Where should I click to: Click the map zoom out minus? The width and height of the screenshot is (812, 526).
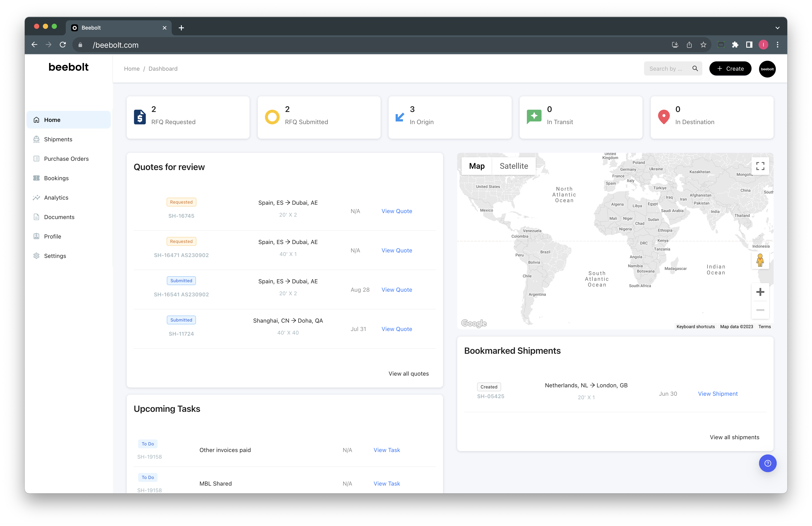coord(760,310)
